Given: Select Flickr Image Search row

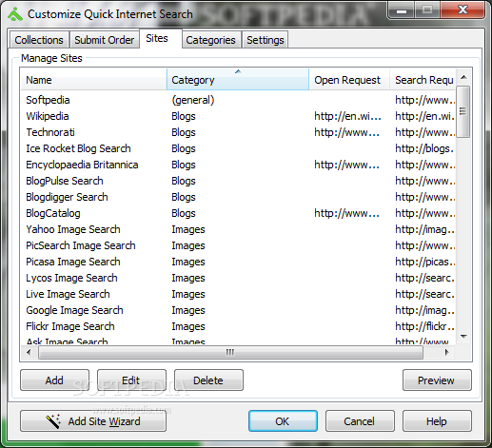Looking at the screenshot, I should [239, 326].
